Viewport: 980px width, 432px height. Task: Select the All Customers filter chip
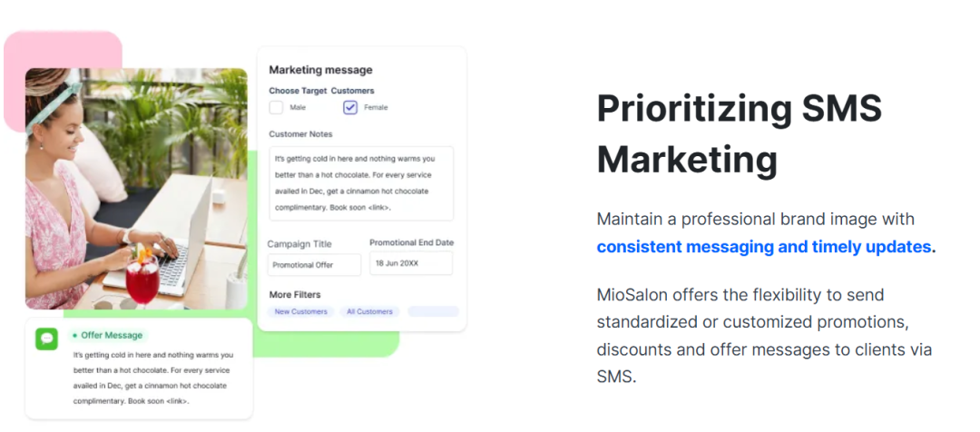[369, 311]
